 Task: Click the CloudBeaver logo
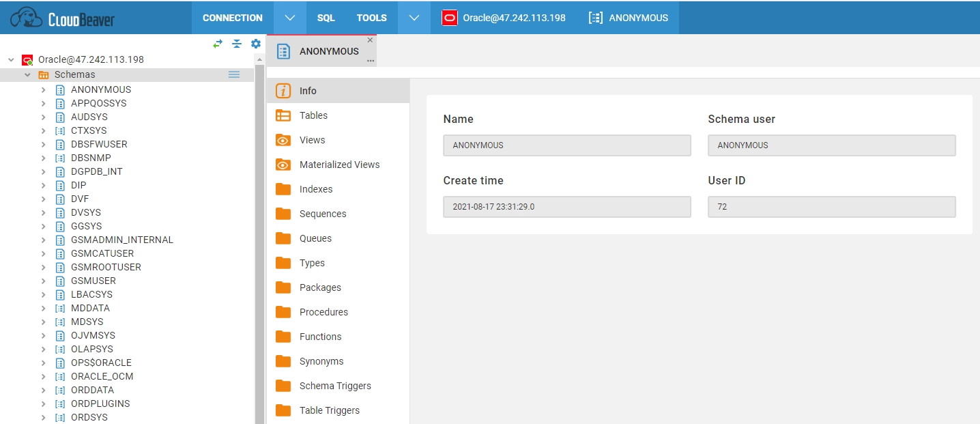click(x=62, y=18)
